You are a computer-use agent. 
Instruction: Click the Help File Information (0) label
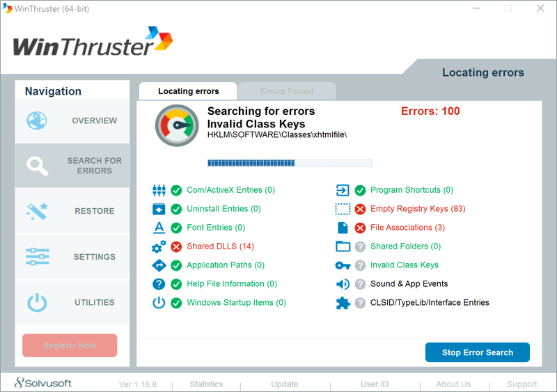coord(232,284)
